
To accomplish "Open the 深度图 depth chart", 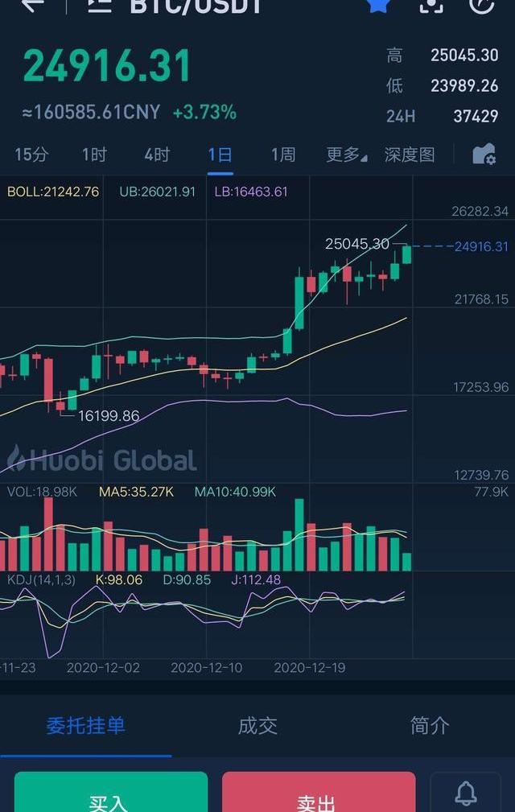I will (x=410, y=155).
